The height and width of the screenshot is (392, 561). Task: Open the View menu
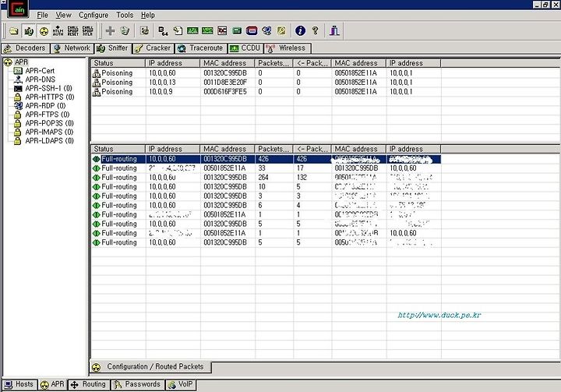63,15
